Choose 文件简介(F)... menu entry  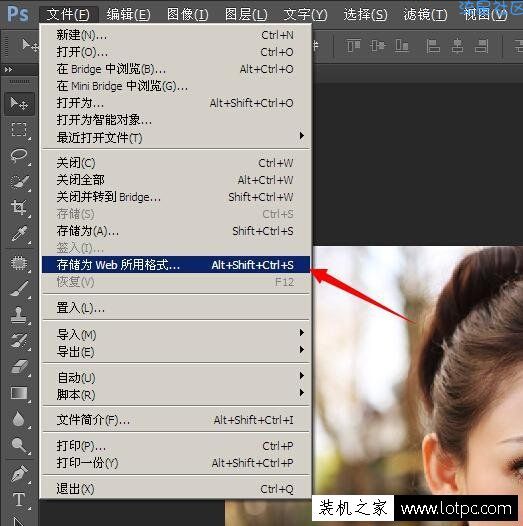[175, 420]
